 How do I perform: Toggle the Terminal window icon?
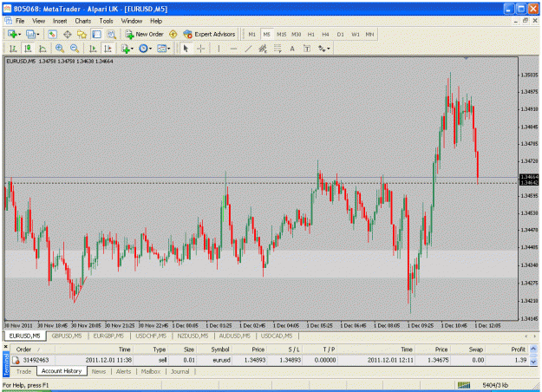pyautogui.click(x=96, y=34)
